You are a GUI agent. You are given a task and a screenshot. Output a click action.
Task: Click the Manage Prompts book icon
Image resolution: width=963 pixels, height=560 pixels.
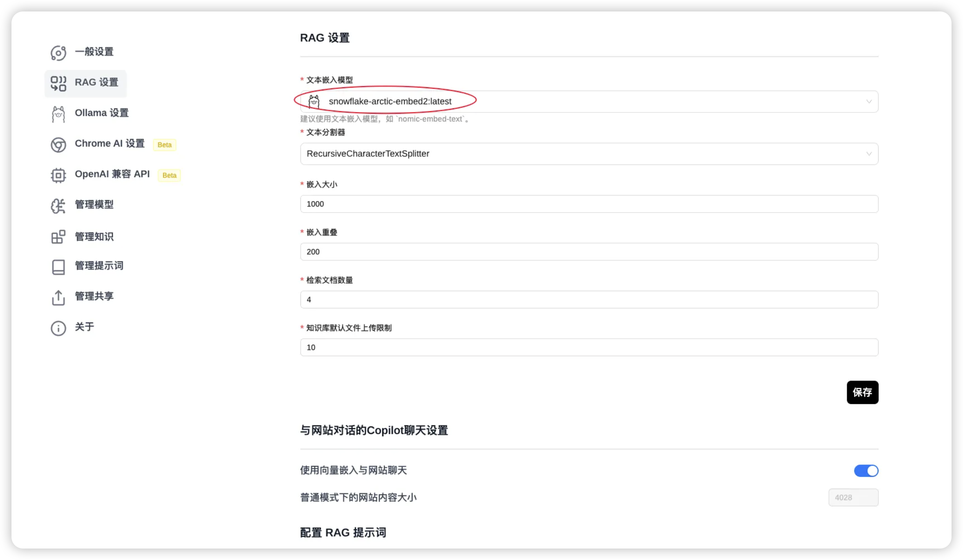point(58,267)
